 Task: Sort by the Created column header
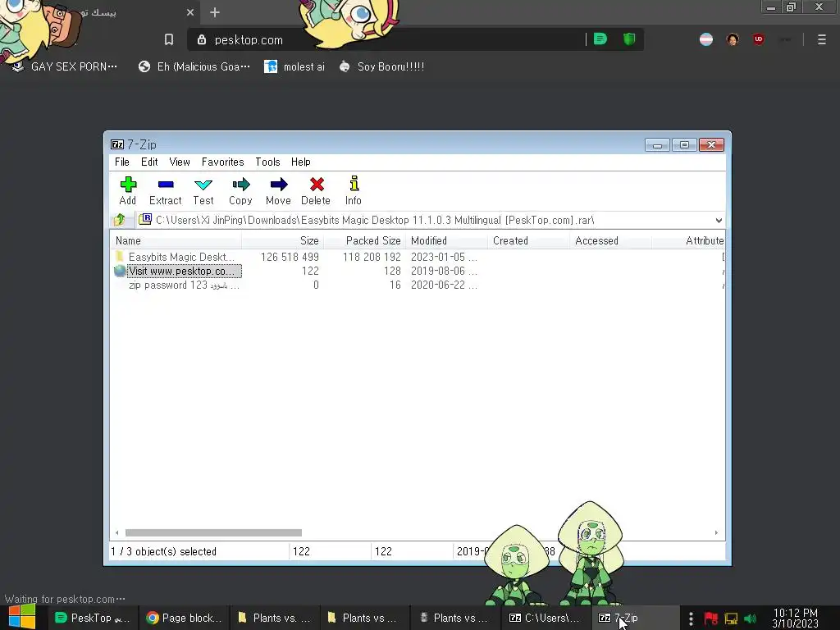[x=529, y=240]
